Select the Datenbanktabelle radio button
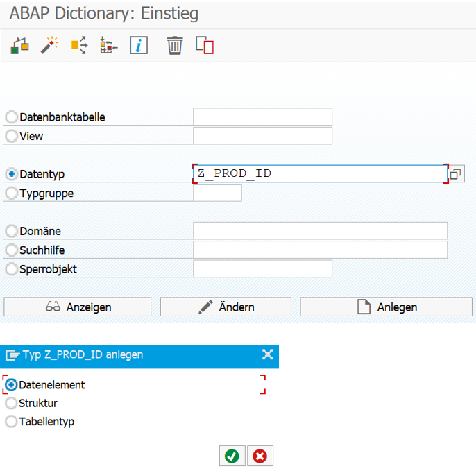Screen dimensions: 476x471 [x=12, y=117]
